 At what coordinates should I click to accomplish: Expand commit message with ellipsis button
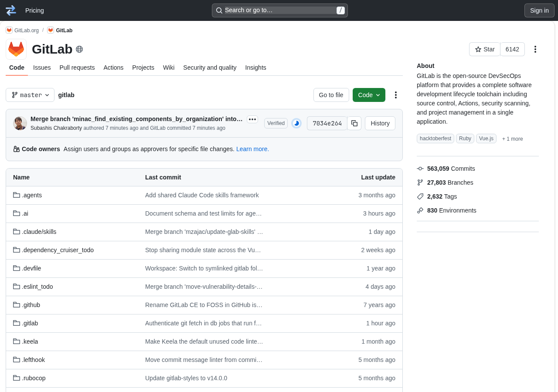pos(252,119)
